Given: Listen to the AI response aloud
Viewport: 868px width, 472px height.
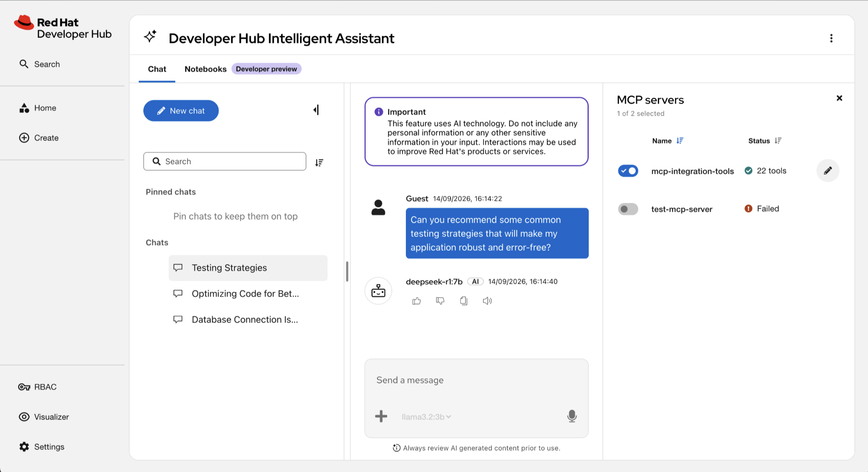Looking at the screenshot, I should [x=487, y=301].
